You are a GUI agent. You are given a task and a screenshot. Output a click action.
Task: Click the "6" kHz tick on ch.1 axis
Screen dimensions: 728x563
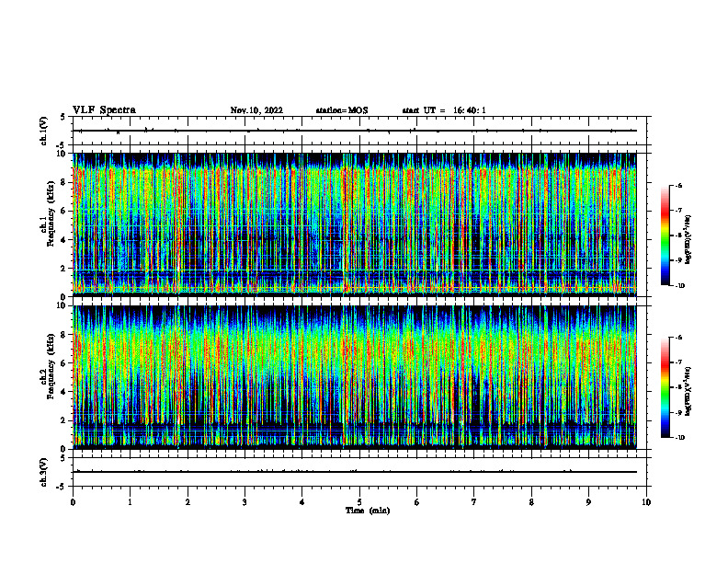point(64,211)
